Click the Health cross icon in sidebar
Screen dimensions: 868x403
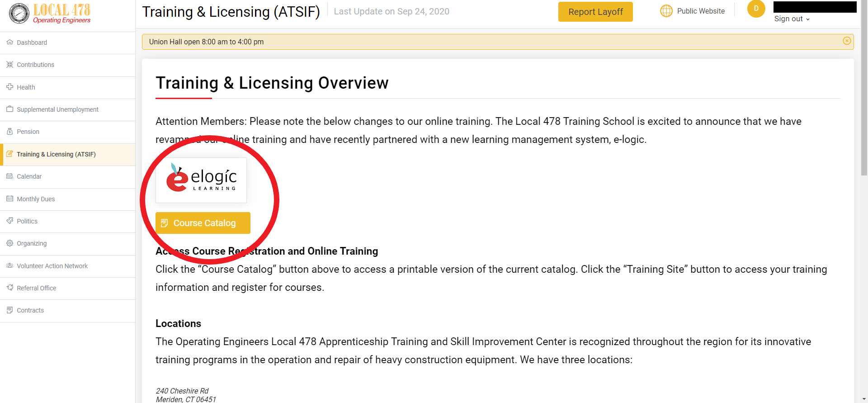click(9, 87)
